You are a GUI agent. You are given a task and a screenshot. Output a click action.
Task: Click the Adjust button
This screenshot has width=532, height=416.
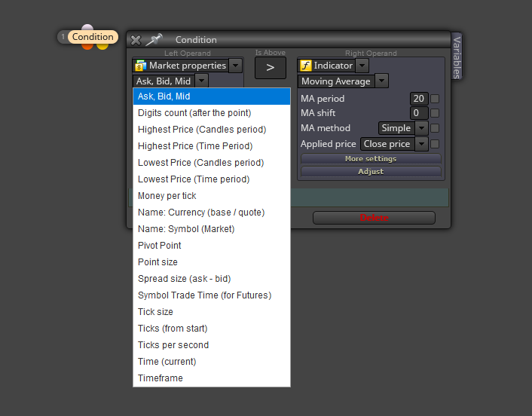371,171
